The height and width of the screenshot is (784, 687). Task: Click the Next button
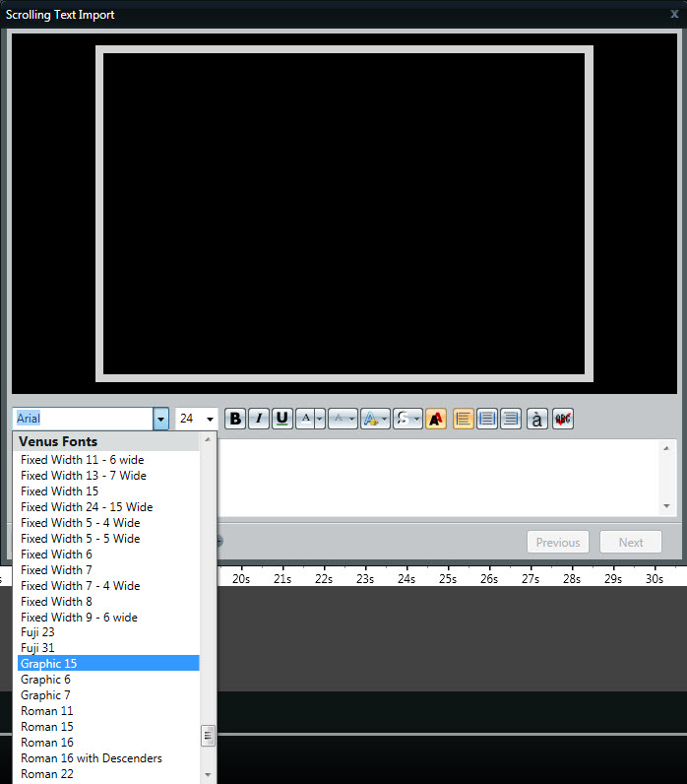[x=631, y=542]
